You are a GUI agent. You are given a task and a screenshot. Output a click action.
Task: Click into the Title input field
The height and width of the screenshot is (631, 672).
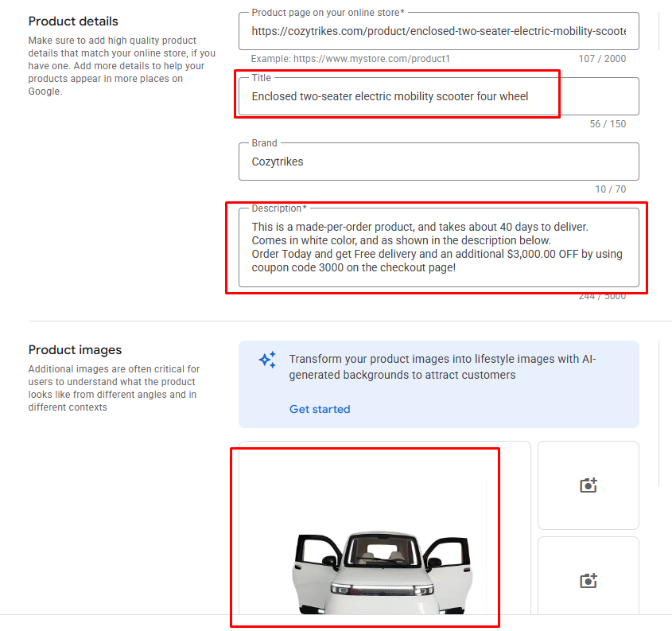click(438, 96)
